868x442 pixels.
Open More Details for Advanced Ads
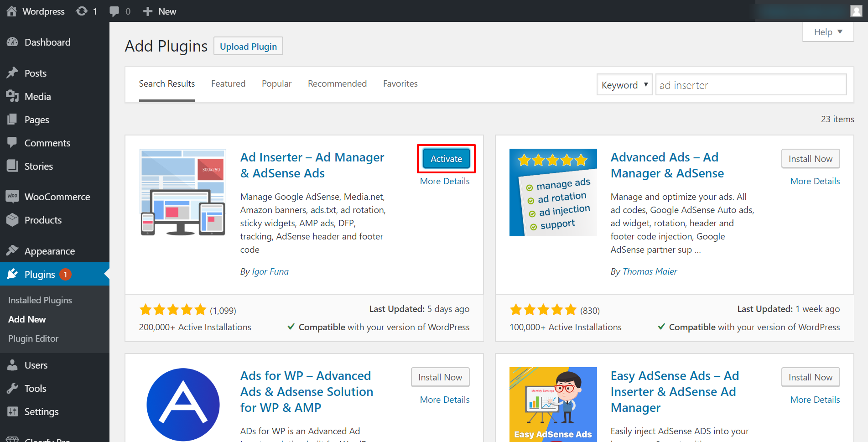tap(815, 181)
